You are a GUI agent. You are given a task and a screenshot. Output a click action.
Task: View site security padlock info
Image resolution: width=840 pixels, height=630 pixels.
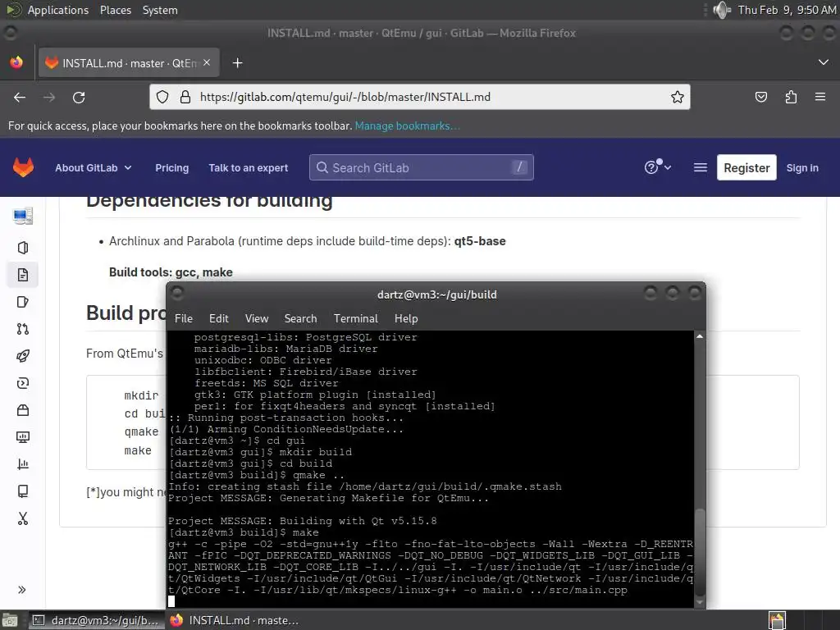pos(185,97)
